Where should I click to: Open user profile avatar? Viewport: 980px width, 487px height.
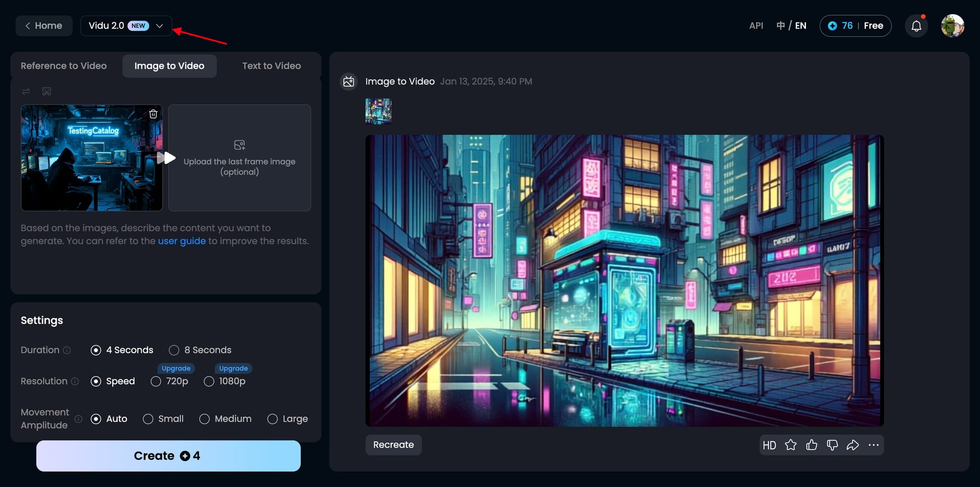pos(953,26)
